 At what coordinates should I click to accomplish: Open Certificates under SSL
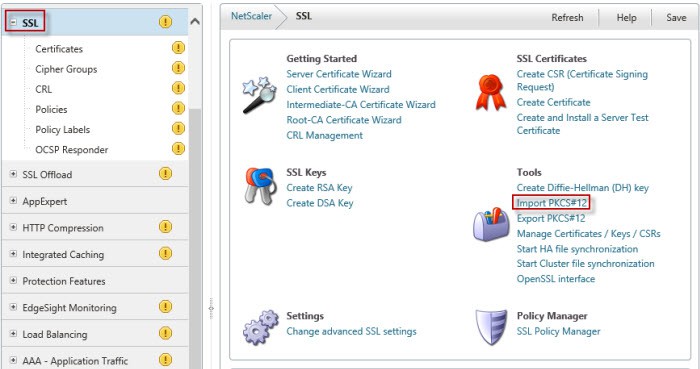(x=59, y=49)
